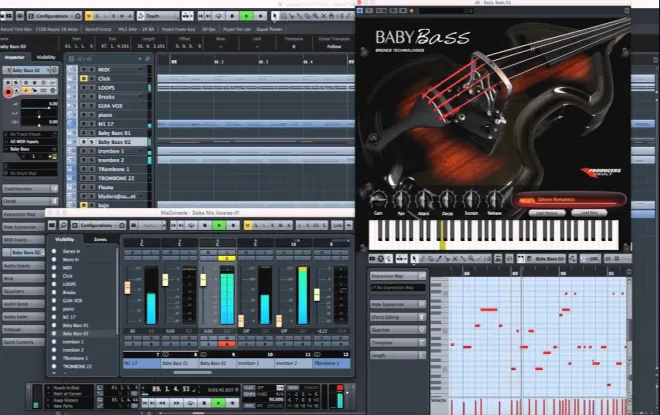
Task: Select the Object Selection arrow tool in key editor
Action: (x=414, y=258)
